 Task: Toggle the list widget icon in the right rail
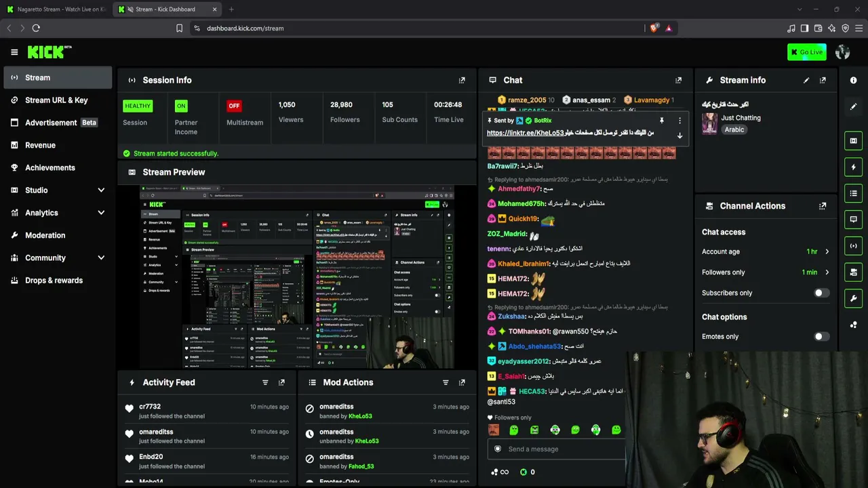click(853, 193)
